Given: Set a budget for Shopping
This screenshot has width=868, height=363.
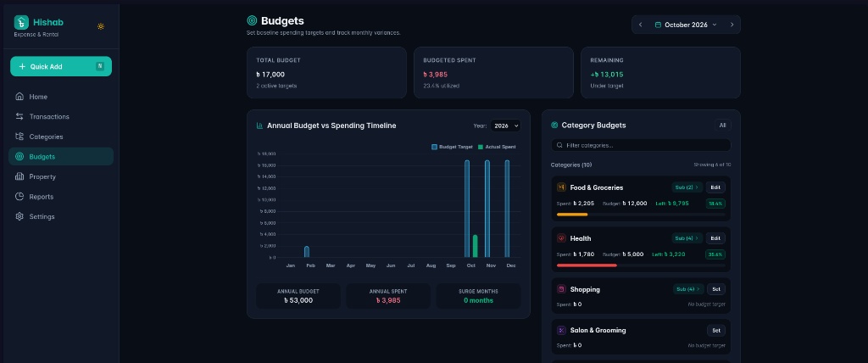Looking at the screenshot, I should pyautogui.click(x=715, y=289).
